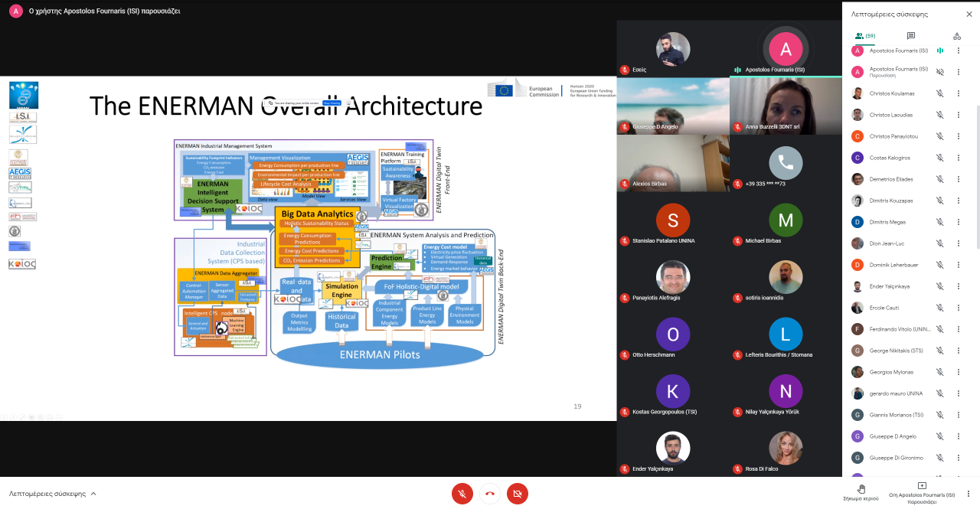Screen dimensions: 980x509
Task: Close the meeting details side panel
Action: pyautogui.click(x=969, y=14)
